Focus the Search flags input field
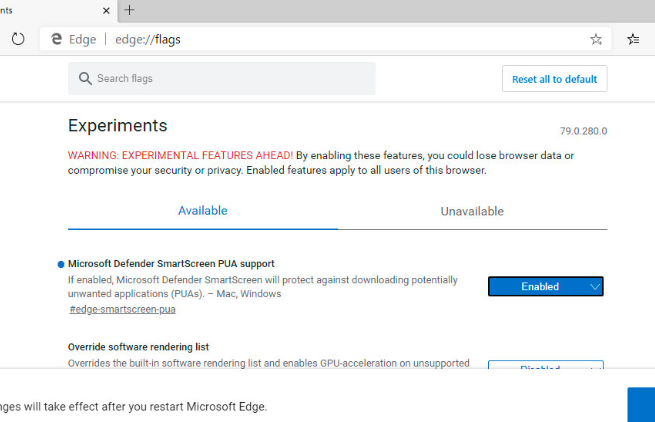The width and height of the screenshot is (655, 422). coord(230,78)
